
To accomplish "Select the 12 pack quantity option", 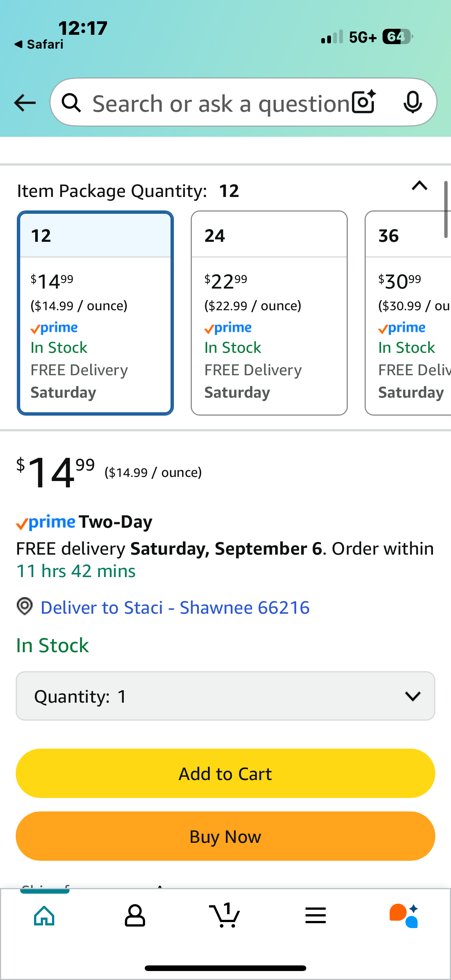I will [95, 313].
